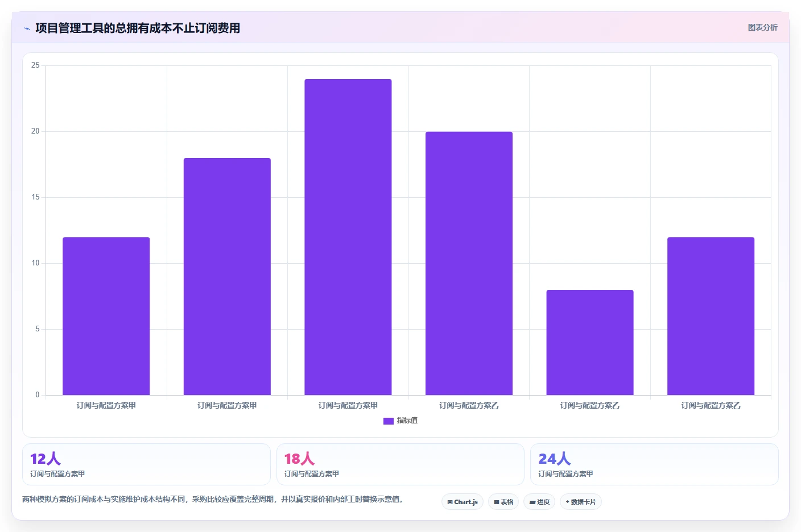Click the chart icon beside the page title
Viewport: 801px width, 532px height.
coord(27,28)
